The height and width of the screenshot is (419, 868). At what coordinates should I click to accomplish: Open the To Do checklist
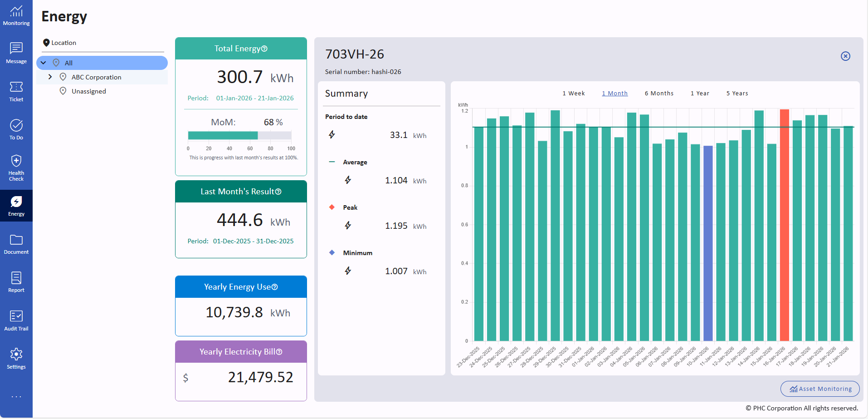point(16,129)
